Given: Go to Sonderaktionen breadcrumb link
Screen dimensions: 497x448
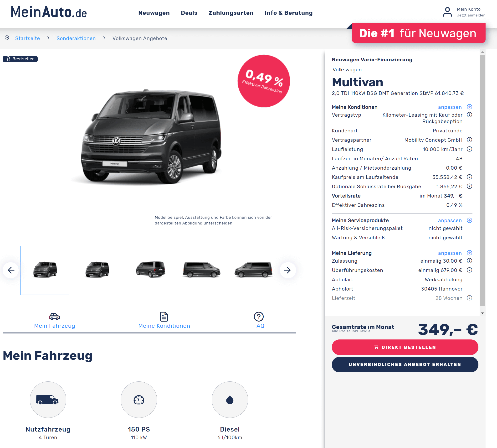Looking at the screenshot, I should (76, 38).
